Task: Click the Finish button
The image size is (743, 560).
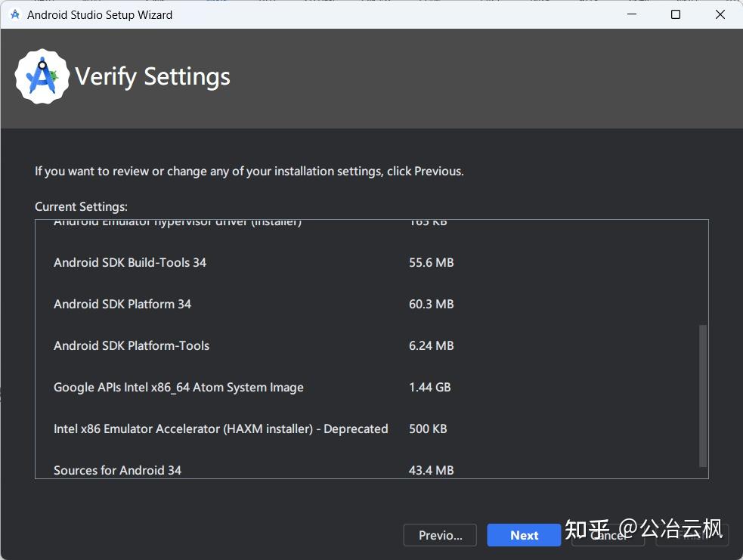Action: coord(692,535)
